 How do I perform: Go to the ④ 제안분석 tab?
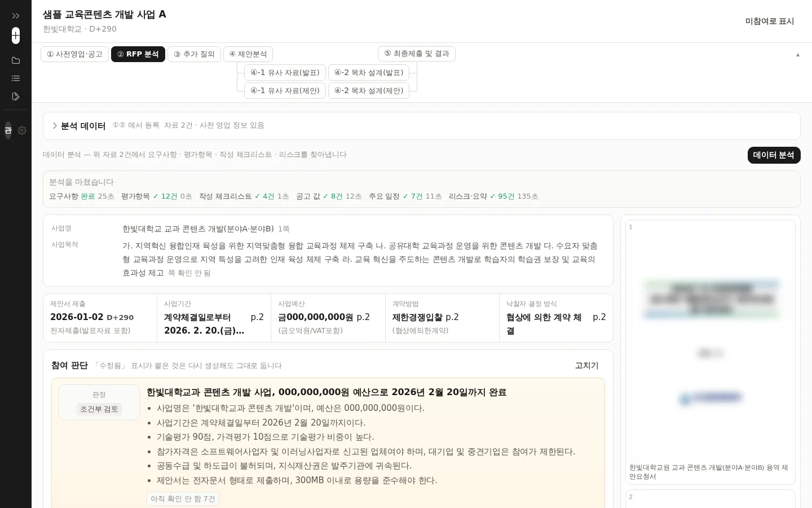[x=248, y=54]
